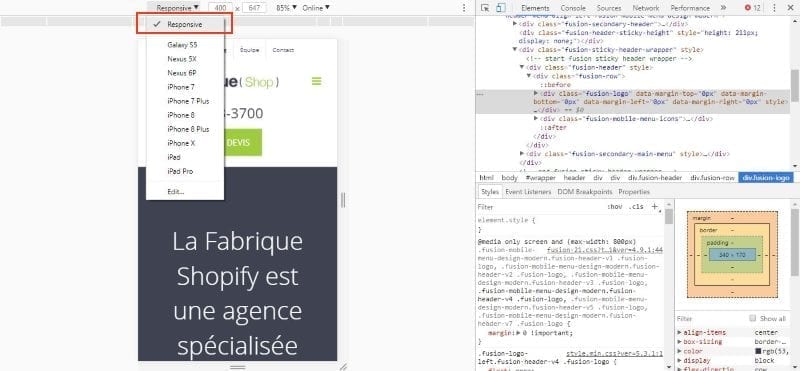Select div.fusion-header breadcrumb
The image size is (800, 371).
click(x=655, y=178)
